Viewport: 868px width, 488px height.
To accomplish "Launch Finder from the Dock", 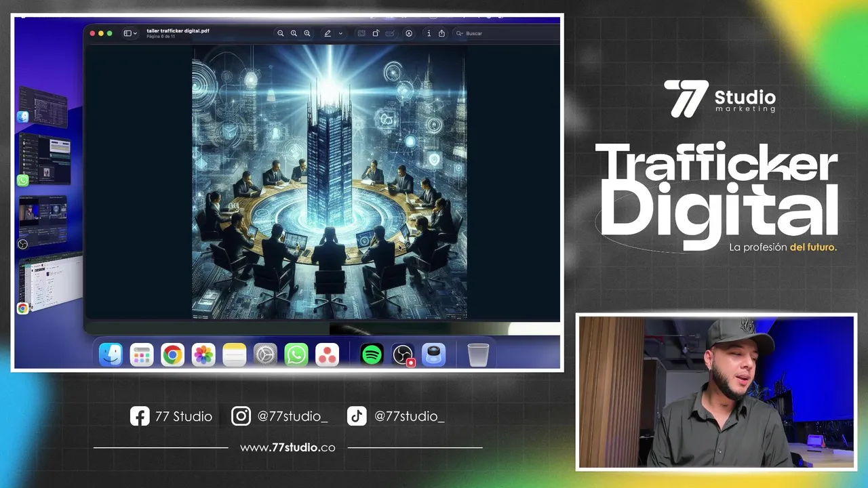I will [x=111, y=354].
